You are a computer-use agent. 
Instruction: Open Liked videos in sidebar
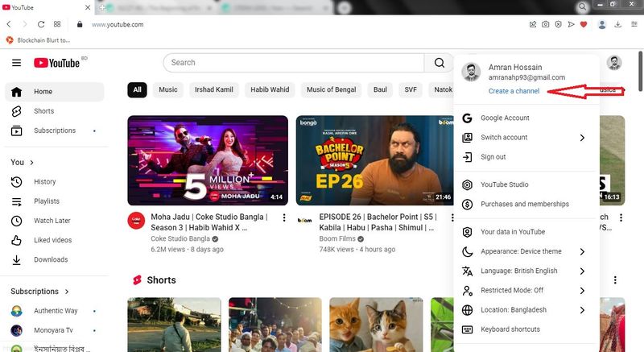tap(52, 240)
